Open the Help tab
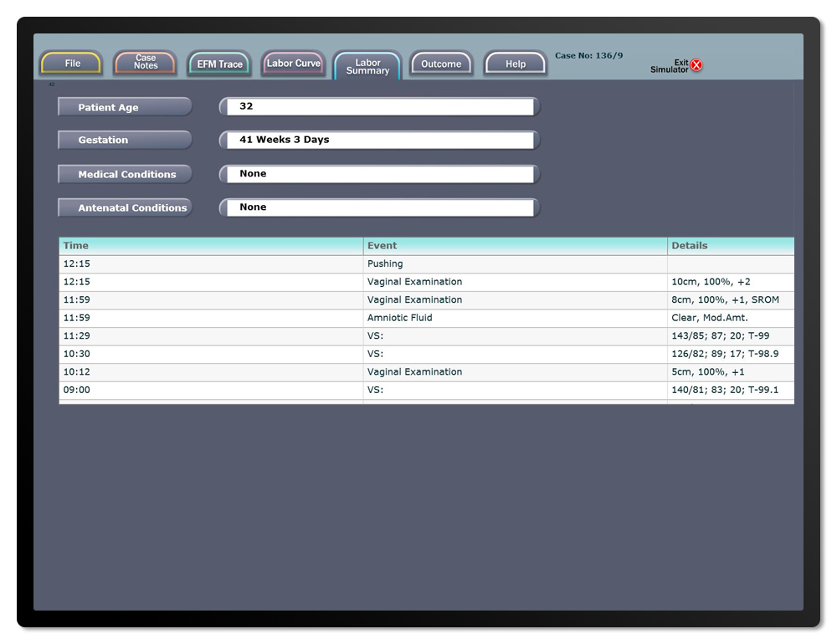The image size is (837, 644). (x=516, y=64)
